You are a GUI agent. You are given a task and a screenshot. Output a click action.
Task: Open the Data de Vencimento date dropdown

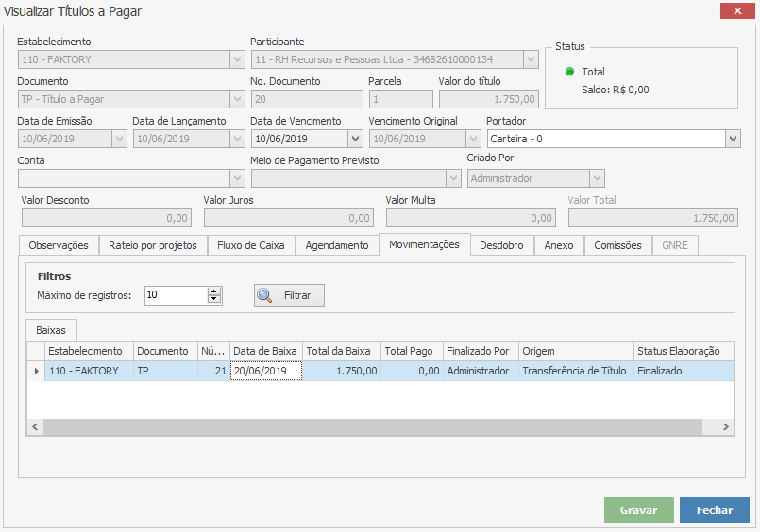click(x=355, y=139)
